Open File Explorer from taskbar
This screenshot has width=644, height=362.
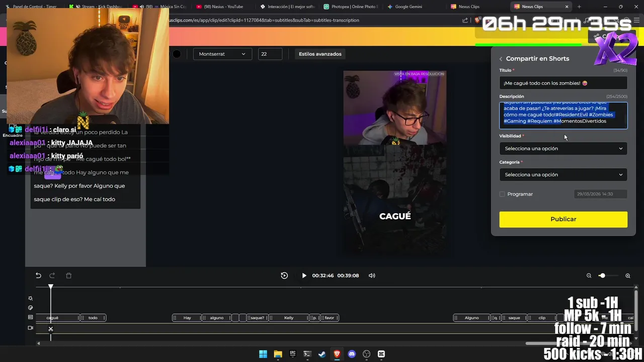pos(278,354)
